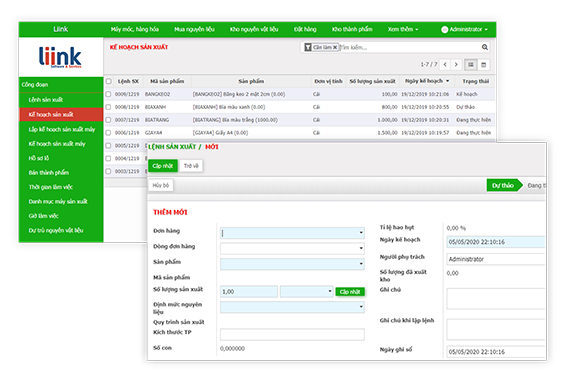570x382 pixels.
Task: Open Kho thành phẩm menu
Action: pyautogui.click(x=352, y=29)
